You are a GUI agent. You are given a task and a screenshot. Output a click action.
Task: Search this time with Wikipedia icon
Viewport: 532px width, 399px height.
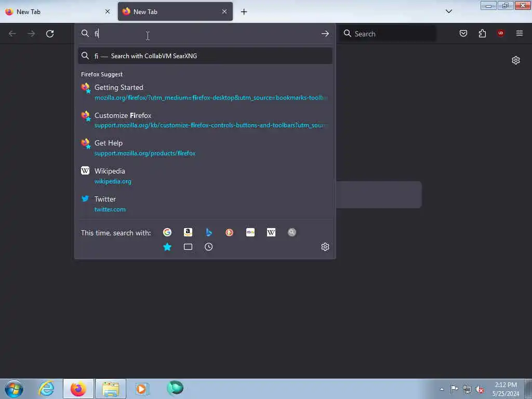(x=271, y=232)
